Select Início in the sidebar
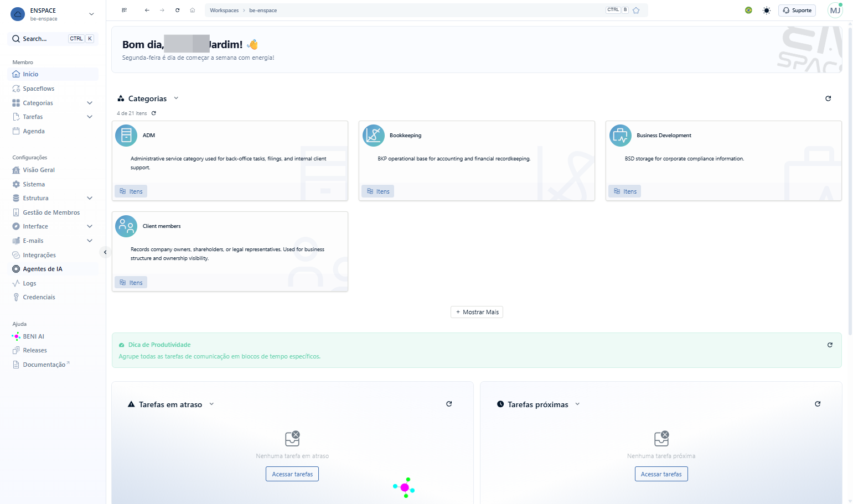Image resolution: width=853 pixels, height=504 pixels. coord(53,74)
